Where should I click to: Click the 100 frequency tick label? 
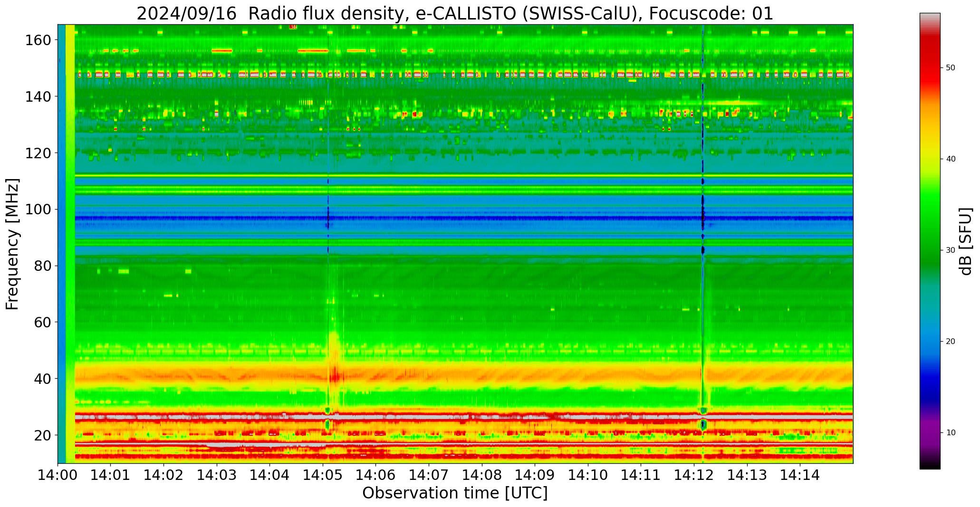click(x=38, y=210)
